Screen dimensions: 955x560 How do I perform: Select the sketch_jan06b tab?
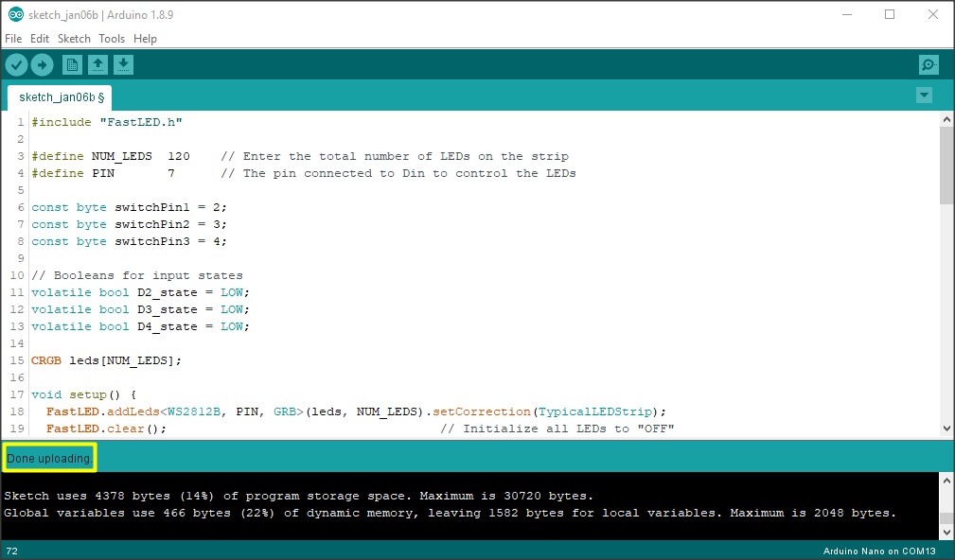(60, 97)
